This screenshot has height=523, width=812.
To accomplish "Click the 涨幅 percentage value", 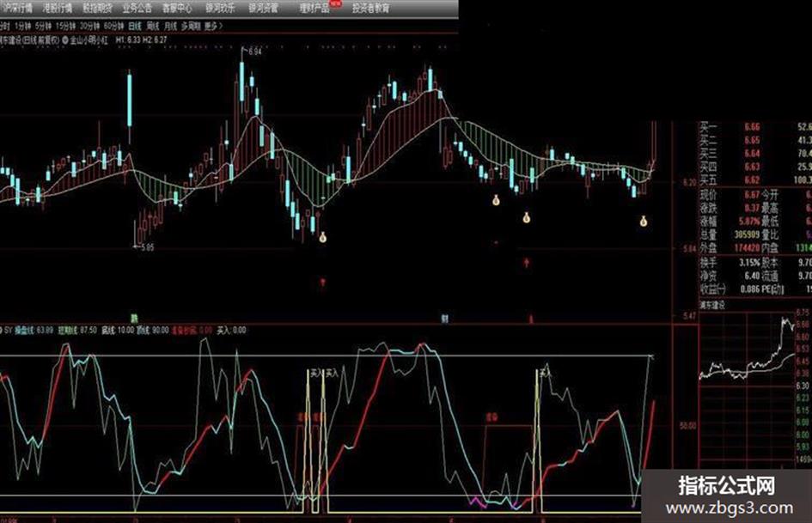I will coord(750,221).
